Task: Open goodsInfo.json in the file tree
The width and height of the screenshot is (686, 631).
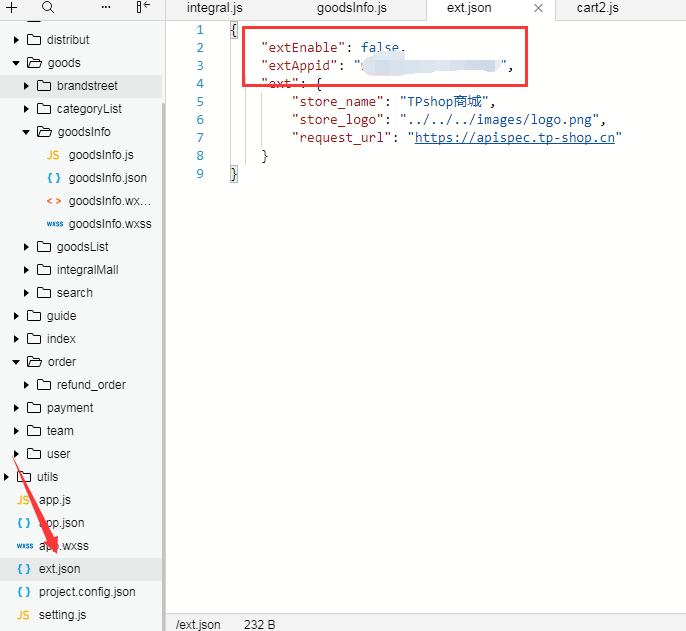Action: (x=107, y=178)
